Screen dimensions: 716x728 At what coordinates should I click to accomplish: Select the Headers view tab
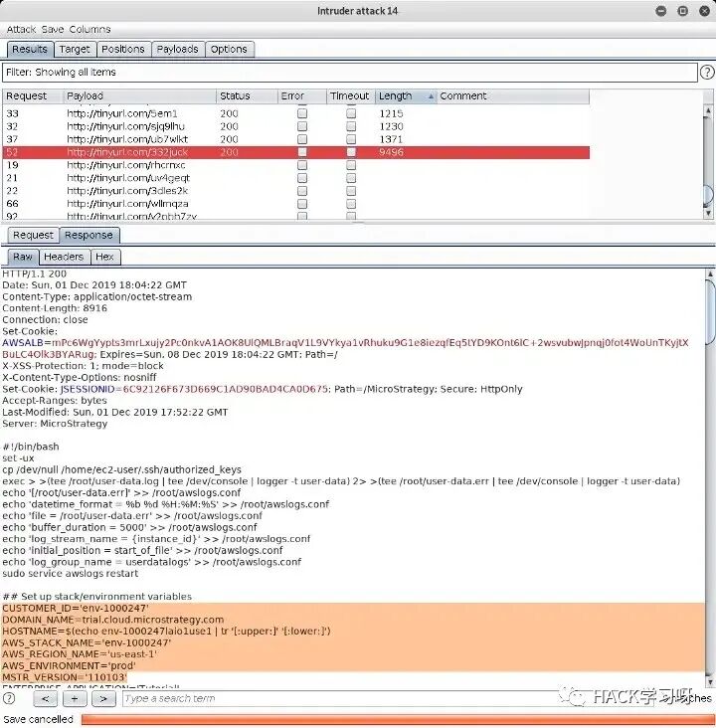[64, 257]
